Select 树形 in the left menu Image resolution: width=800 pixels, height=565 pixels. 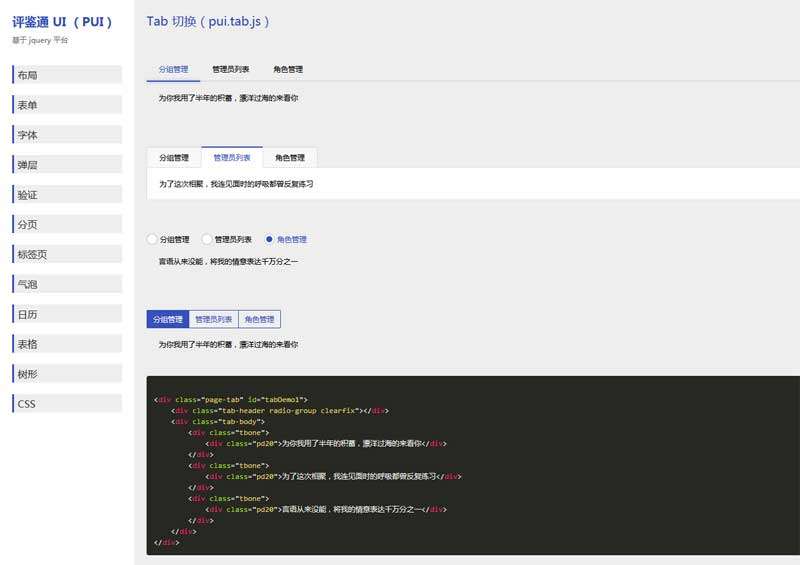tap(66, 374)
